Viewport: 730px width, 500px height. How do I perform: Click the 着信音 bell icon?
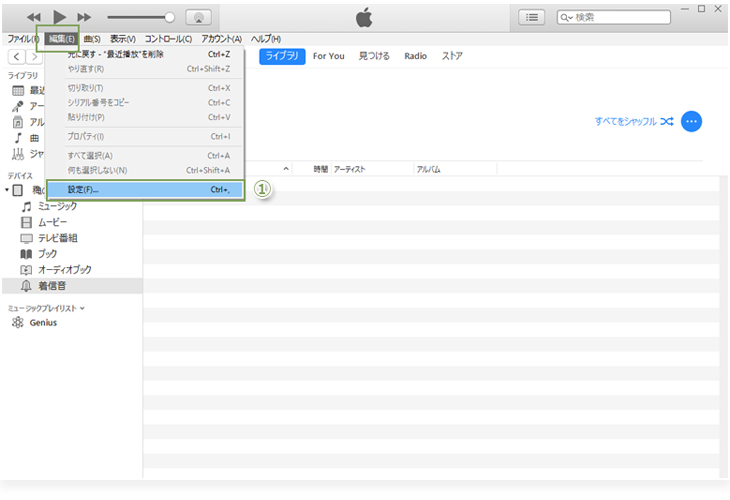click(x=27, y=286)
